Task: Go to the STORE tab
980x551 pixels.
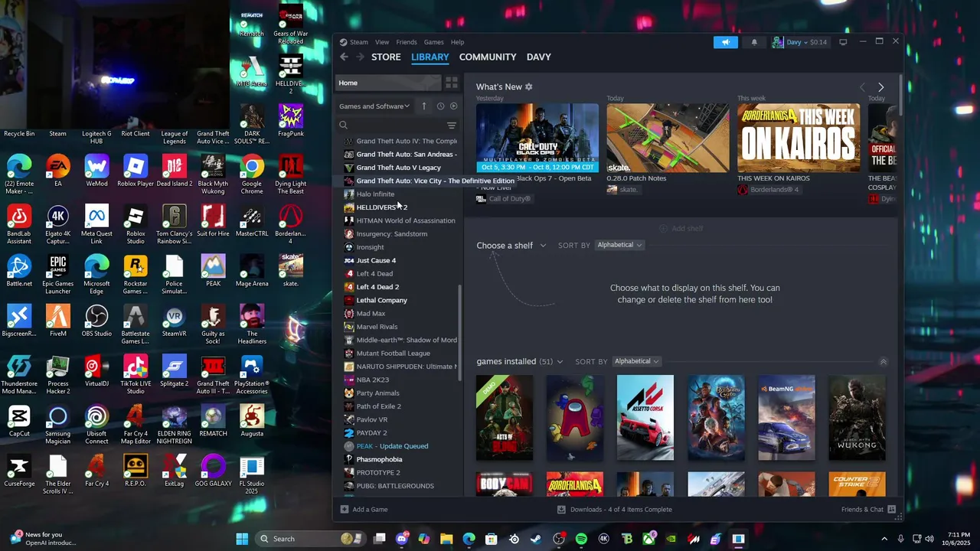Action: [386, 57]
